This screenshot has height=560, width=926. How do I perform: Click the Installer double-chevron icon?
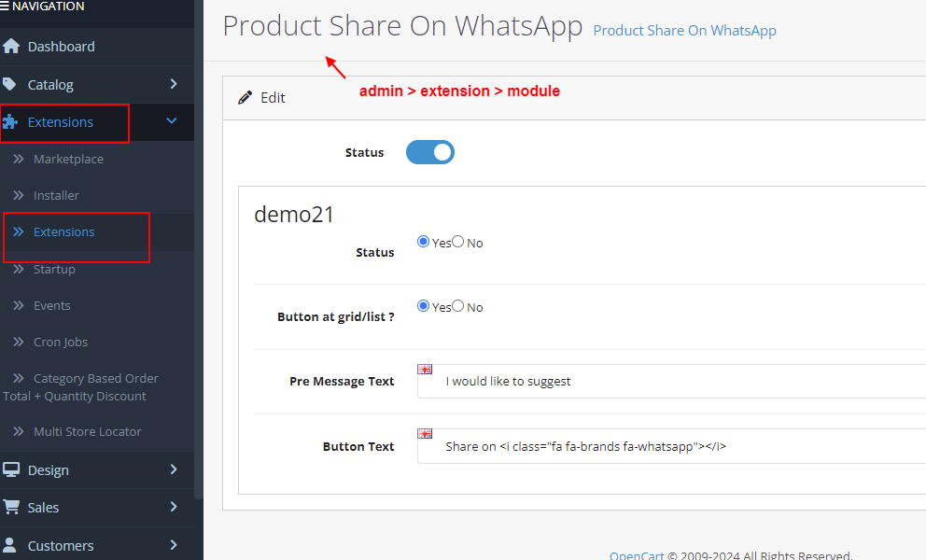click(19, 195)
